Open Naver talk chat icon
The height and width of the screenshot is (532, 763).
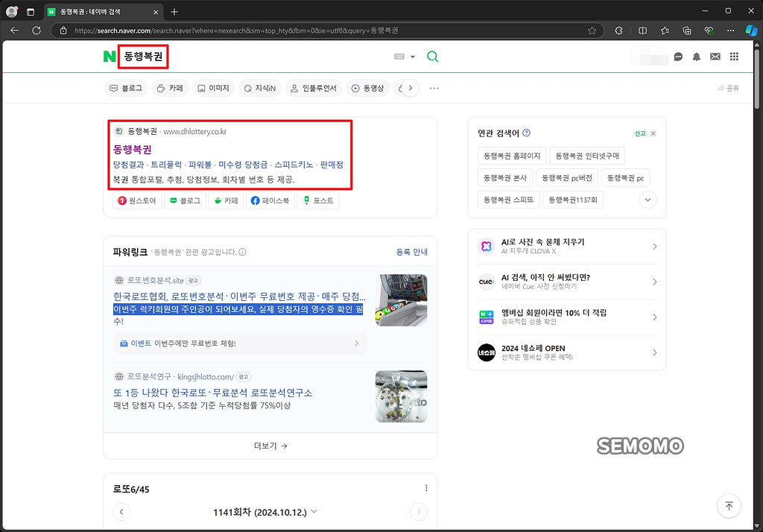coord(678,57)
